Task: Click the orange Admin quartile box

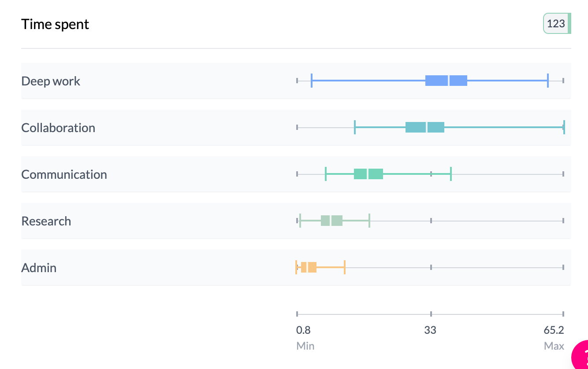Action: click(x=309, y=267)
